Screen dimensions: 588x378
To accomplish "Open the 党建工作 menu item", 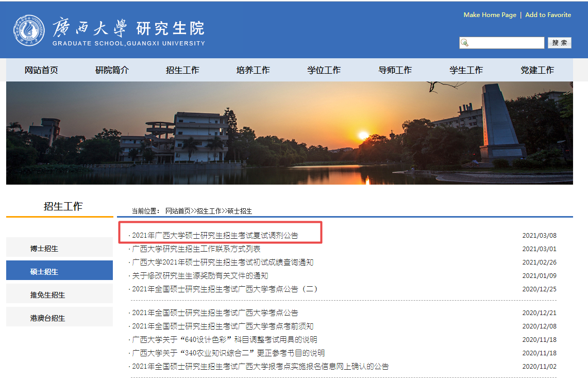I will [537, 70].
